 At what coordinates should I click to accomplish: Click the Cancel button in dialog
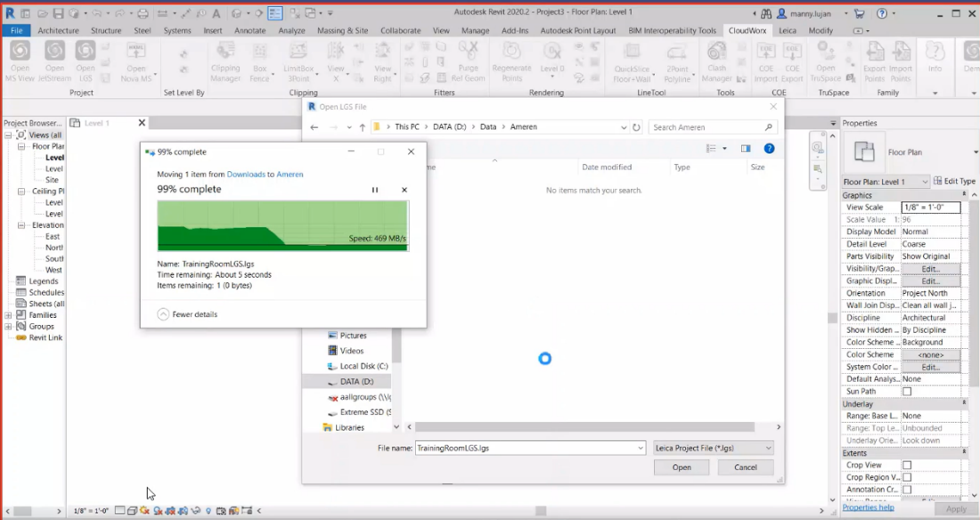point(746,467)
